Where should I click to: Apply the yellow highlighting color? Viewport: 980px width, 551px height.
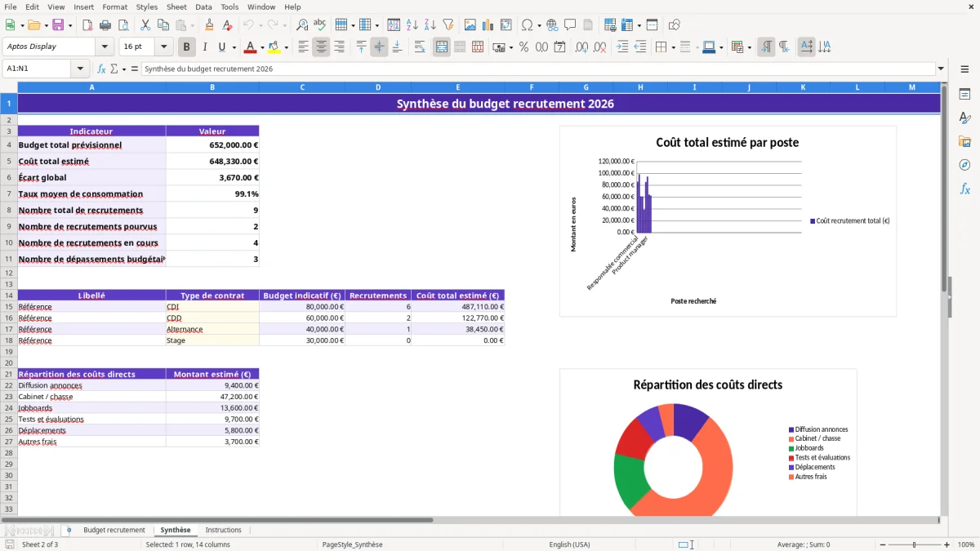tap(274, 47)
